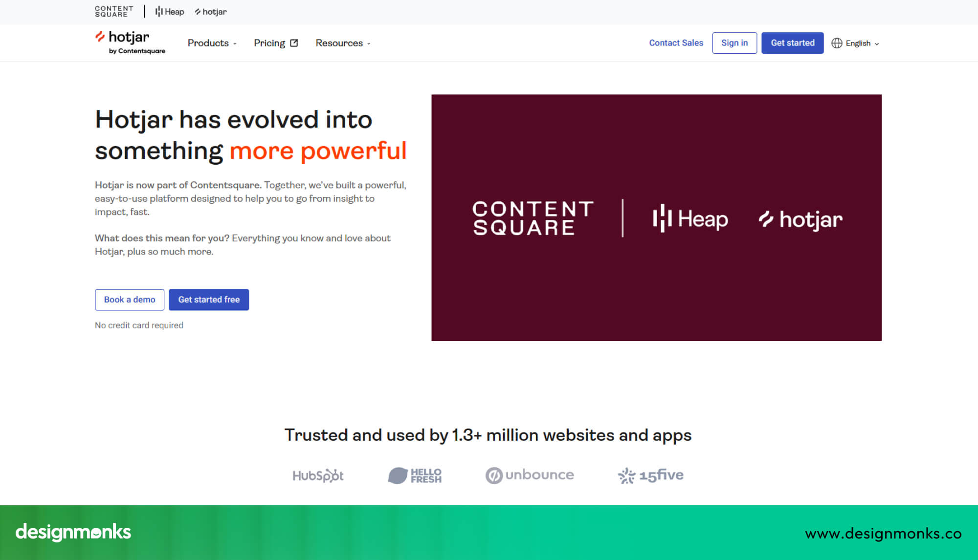Click the Heap logo in the maroon banner
This screenshot has width=978, height=560.
[x=690, y=218]
